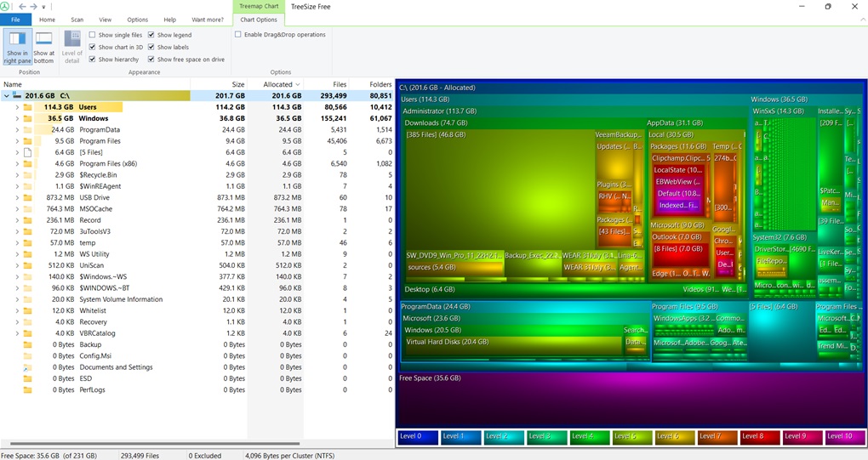Open the File menu
Screen dimensions: 868x460
click(x=15, y=20)
